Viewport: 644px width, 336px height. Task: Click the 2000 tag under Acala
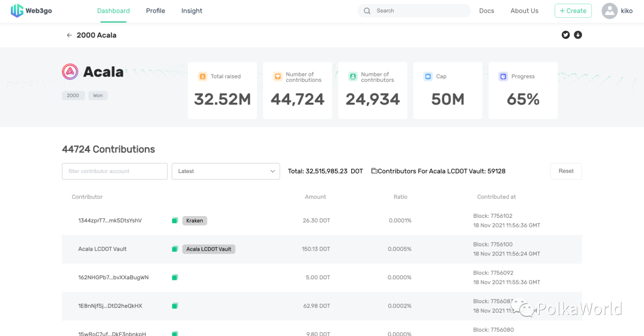point(73,95)
